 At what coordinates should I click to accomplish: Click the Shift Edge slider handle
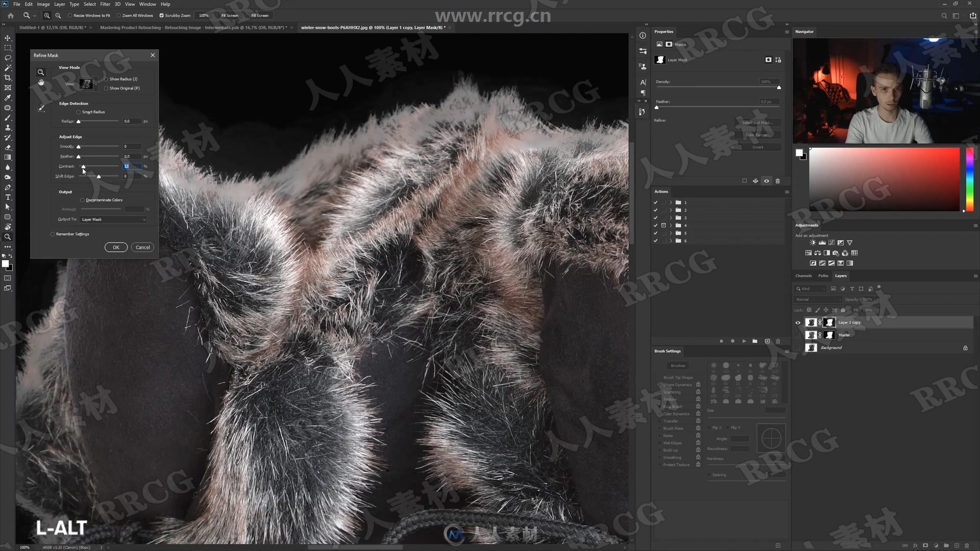[99, 177]
